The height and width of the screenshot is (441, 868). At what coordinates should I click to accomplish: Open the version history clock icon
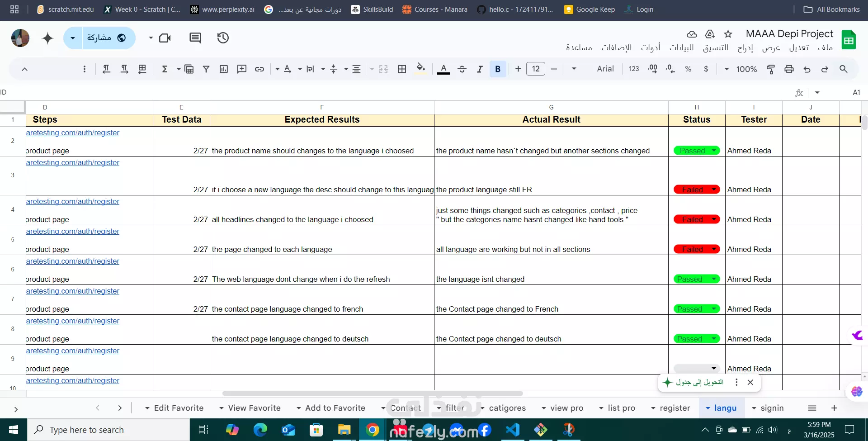tap(223, 38)
